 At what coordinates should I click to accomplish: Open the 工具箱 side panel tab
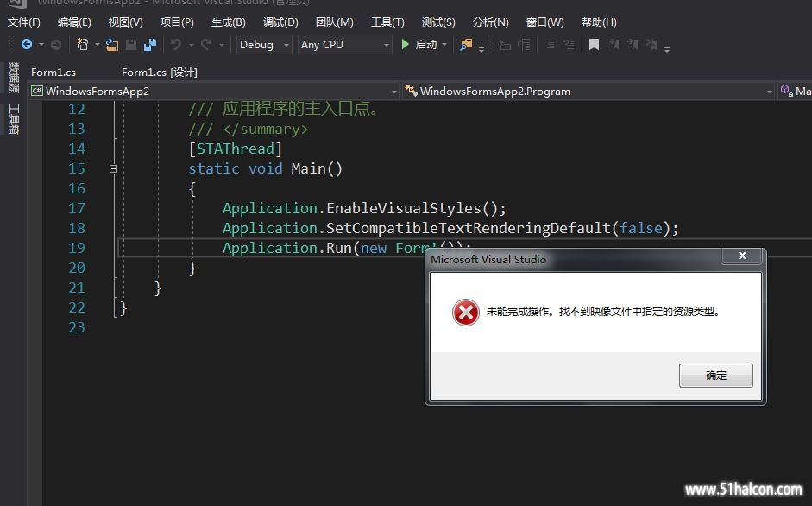[x=14, y=118]
